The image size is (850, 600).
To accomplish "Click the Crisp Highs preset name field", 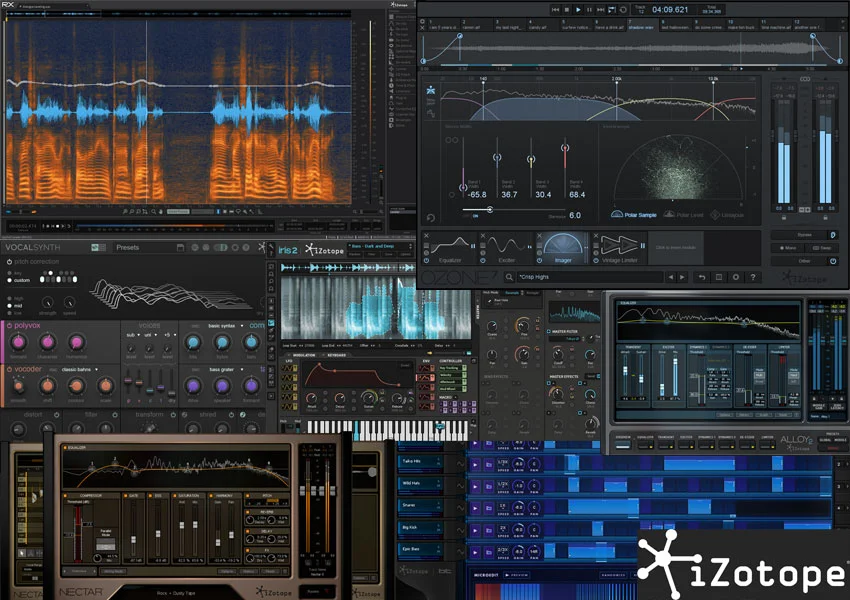I will (589, 277).
